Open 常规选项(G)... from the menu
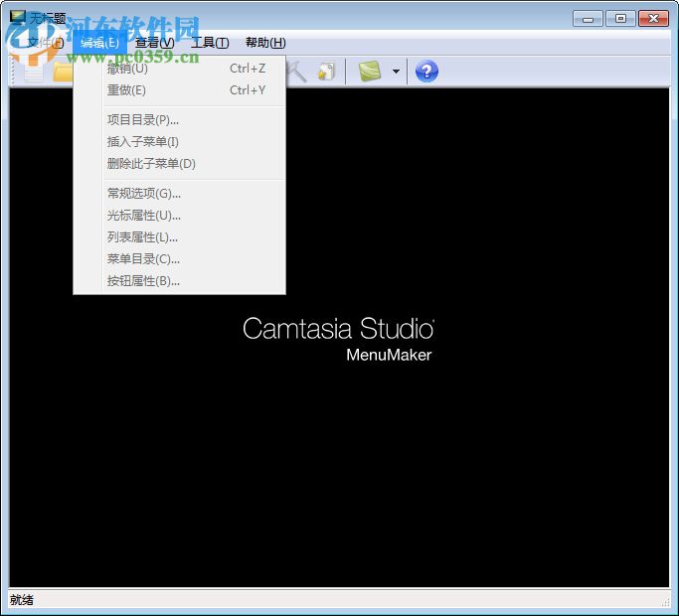This screenshot has width=679, height=616. click(179, 194)
